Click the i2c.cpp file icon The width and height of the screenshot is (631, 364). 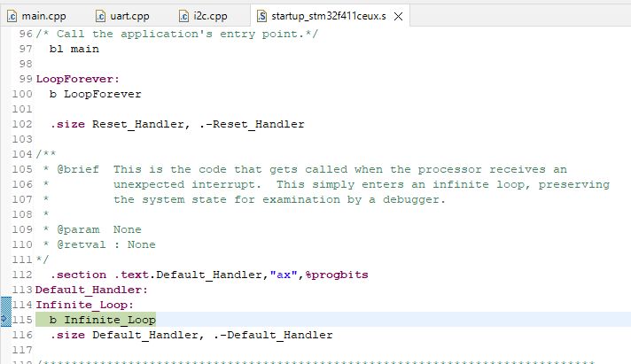coord(183,16)
